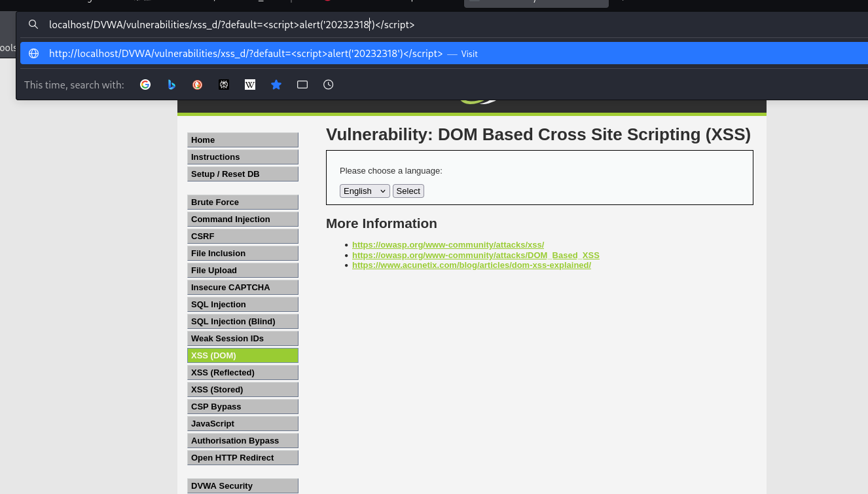Open the language dropdown showing English
868x494 pixels.
365,191
